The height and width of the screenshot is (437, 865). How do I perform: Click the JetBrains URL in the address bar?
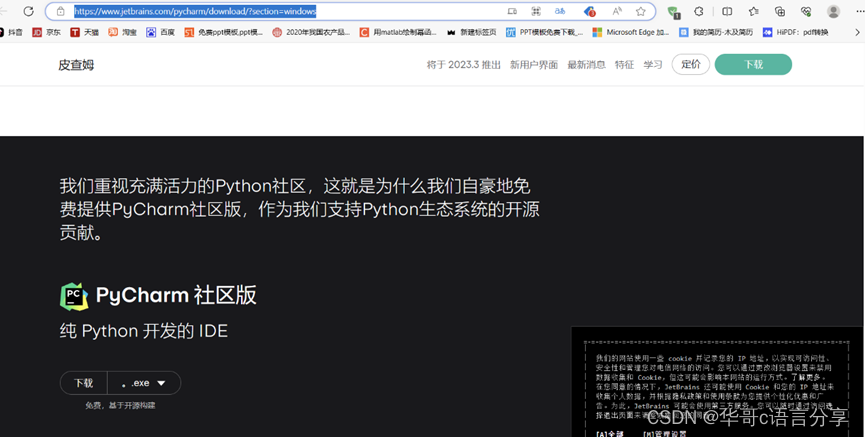pyautogui.click(x=195, y=11)
